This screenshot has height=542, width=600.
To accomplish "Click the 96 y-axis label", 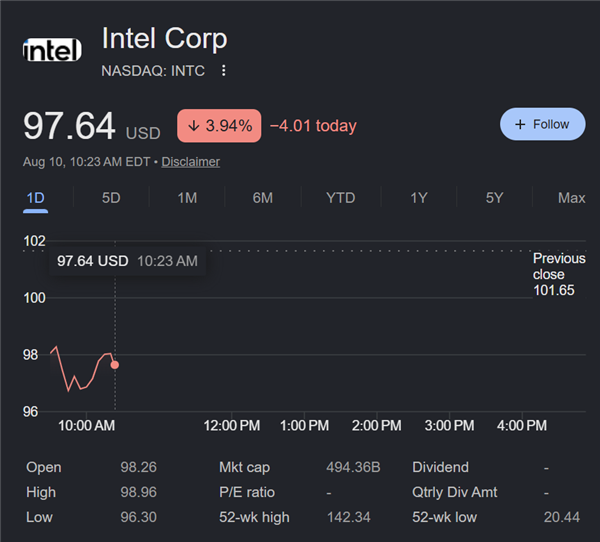I will 31,411.
